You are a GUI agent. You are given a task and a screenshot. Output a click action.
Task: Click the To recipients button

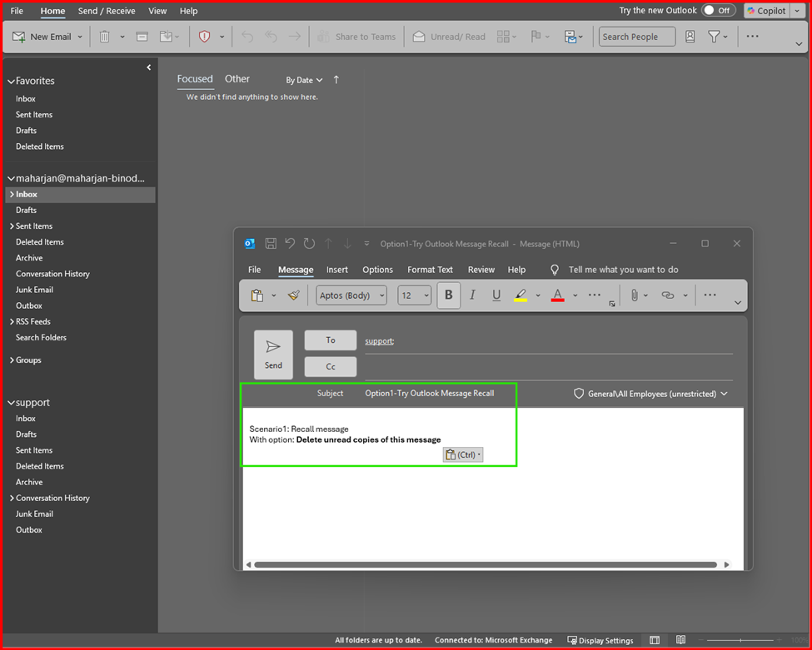(330, 340)
